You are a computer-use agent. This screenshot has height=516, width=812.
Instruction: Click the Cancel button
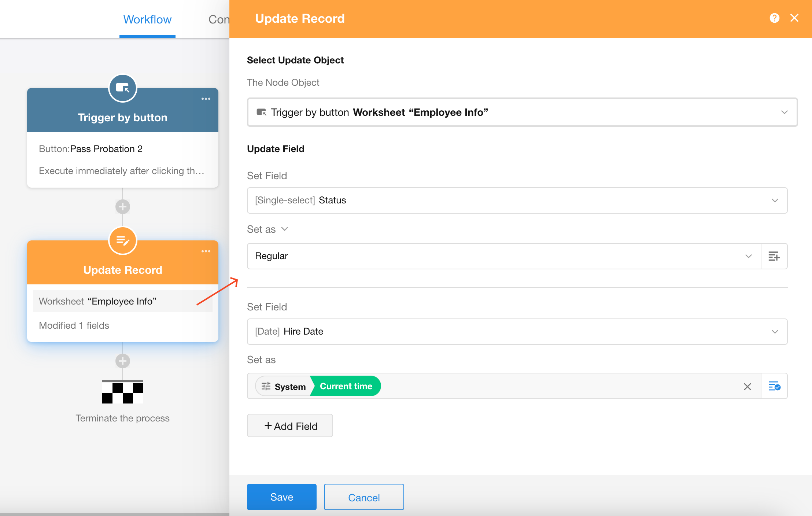click(x=363, y=497)
